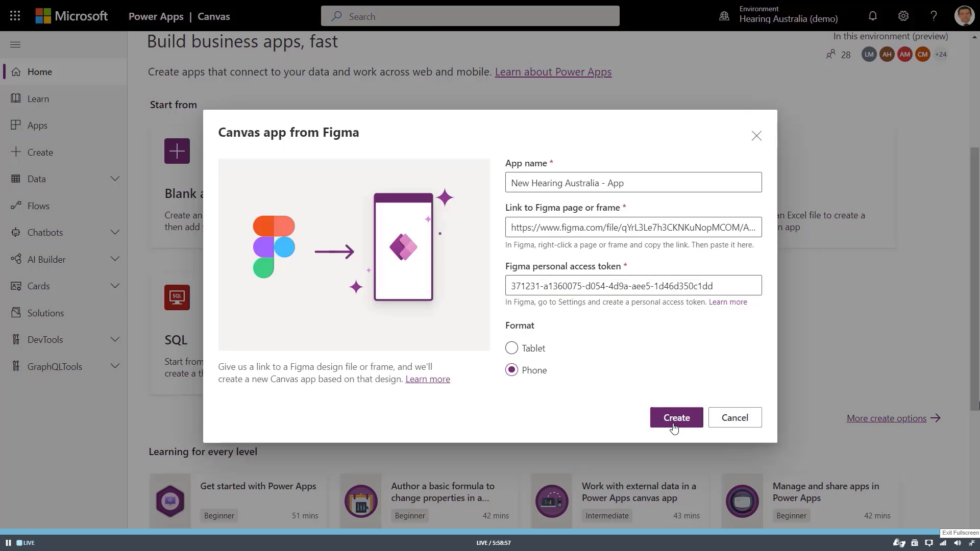980x551 pixels.
Task: Expand the DevTools navigation section
Action: coord(115,340)
